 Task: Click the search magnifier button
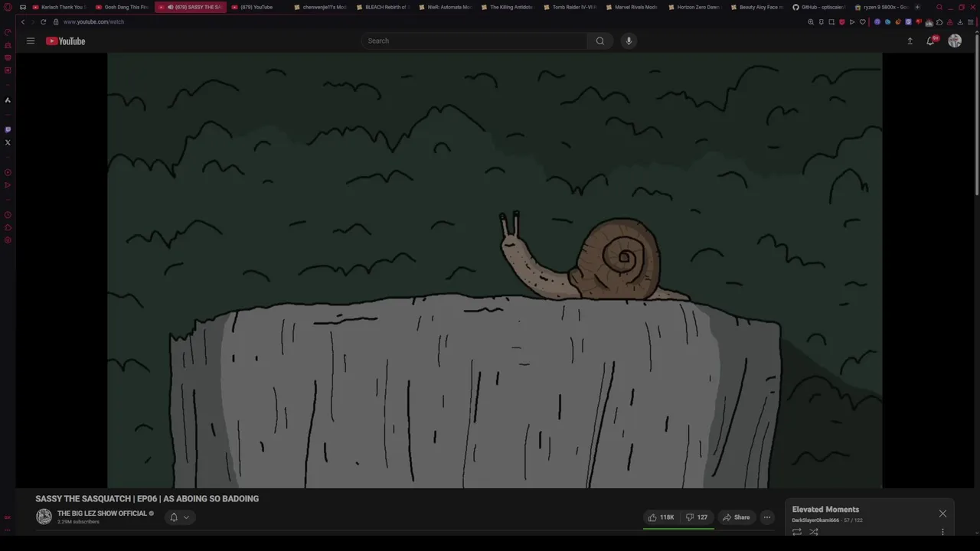(x=599, y=41)
